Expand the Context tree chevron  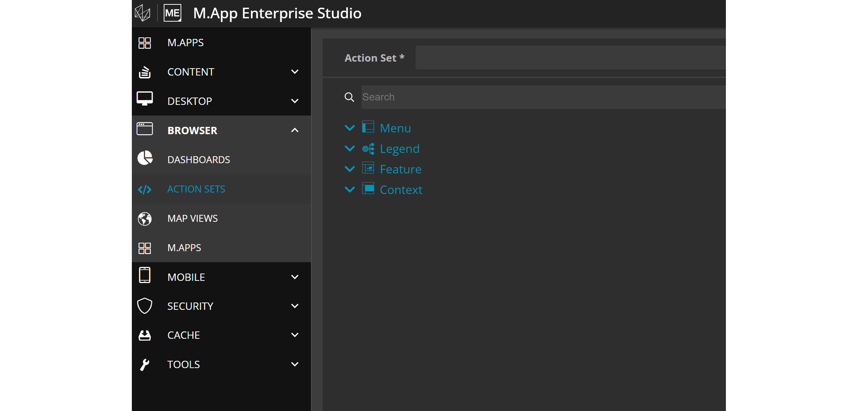point(350,190)
